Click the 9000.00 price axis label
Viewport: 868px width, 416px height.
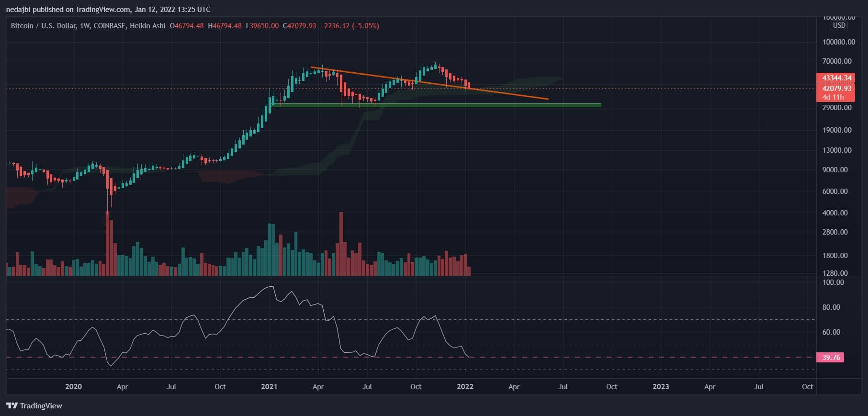point(835,170)
